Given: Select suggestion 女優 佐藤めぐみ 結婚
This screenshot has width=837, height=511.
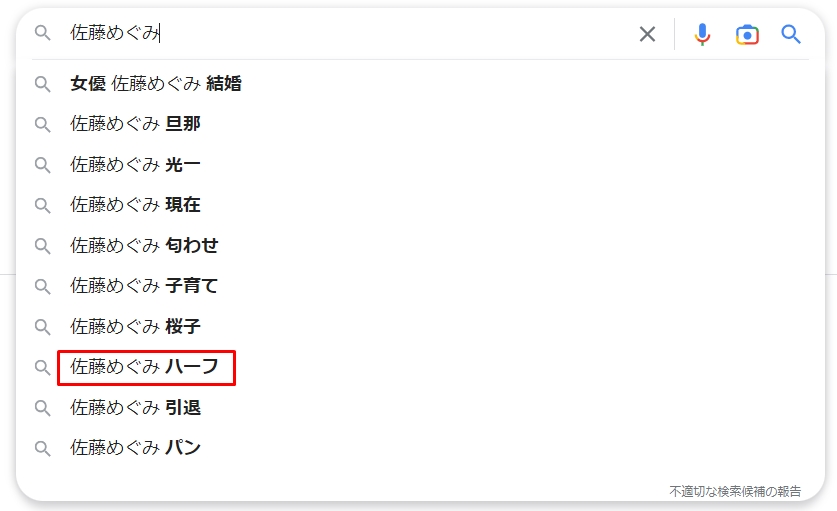Looking at the screenshot, I should coord(156,84).
